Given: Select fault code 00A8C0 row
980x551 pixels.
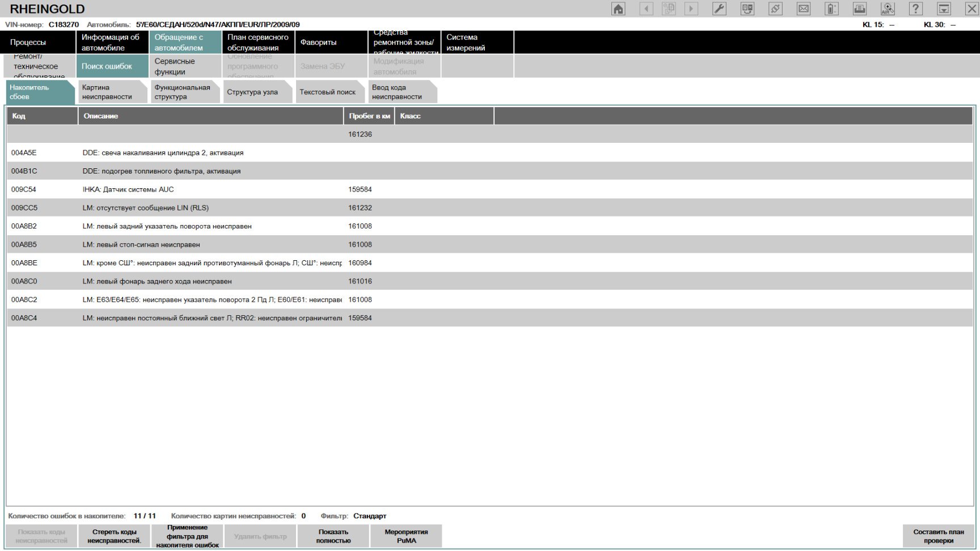Looking at the screenshot, I should click(x=490, y=281).
